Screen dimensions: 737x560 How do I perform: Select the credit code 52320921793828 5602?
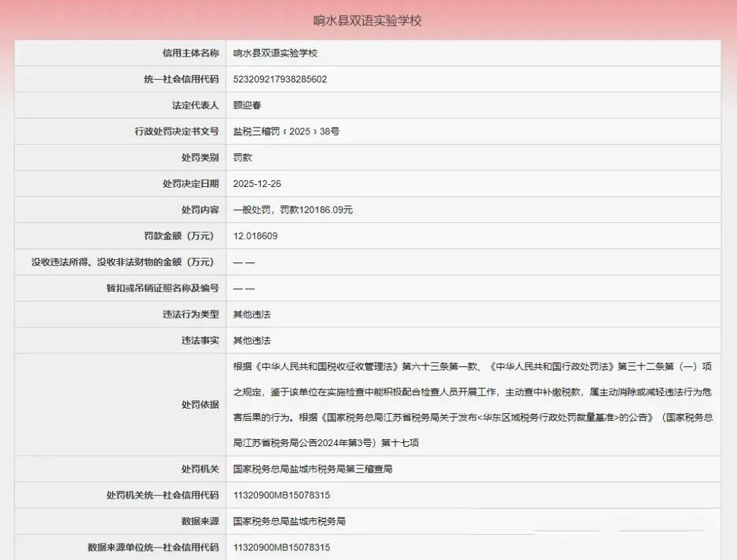pyautogui.click(x=280, y=79)
